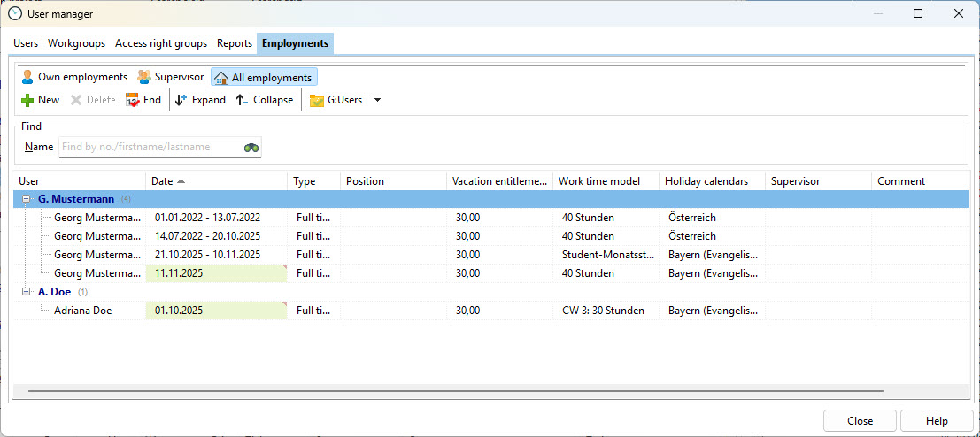Click the greyed-out Delete icon
This screenshot has width=980, height=437.
click(76, 100)
